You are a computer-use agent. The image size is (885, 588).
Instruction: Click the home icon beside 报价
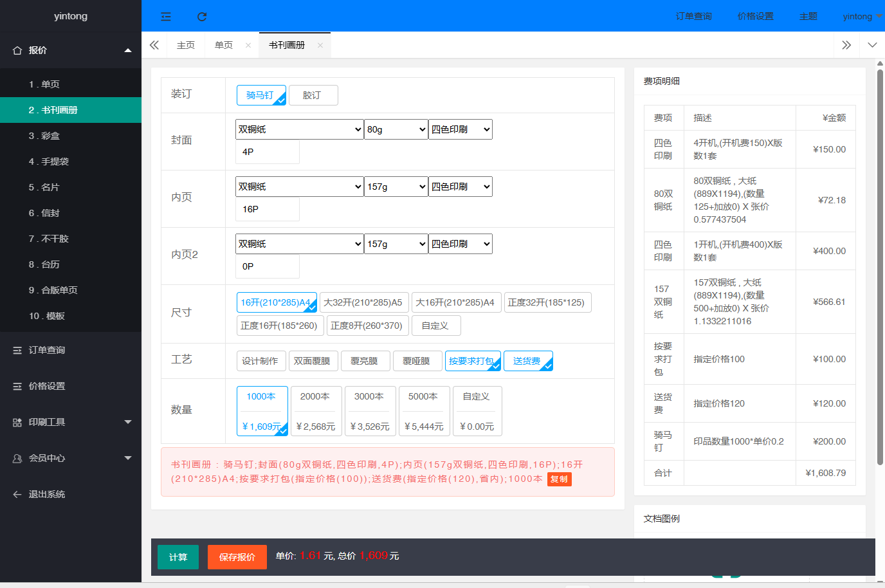tap(17, 50)
